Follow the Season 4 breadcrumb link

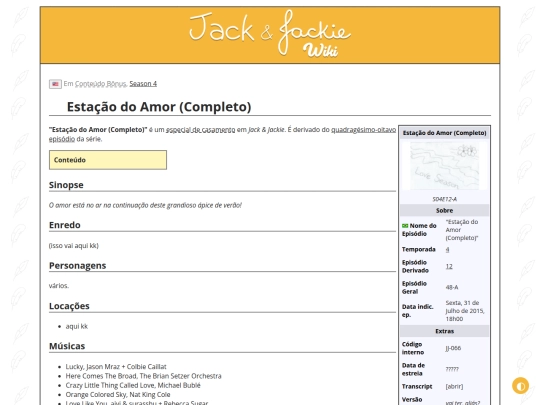[x=143, y=84]
